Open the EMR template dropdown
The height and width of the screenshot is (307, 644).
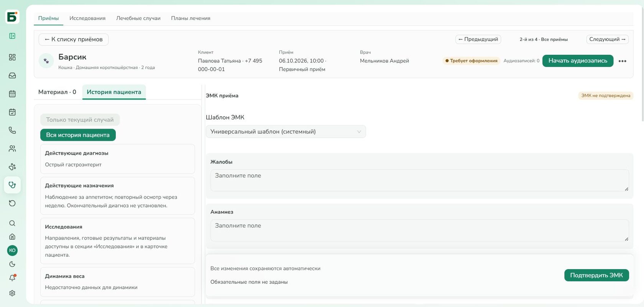[286, 132]
